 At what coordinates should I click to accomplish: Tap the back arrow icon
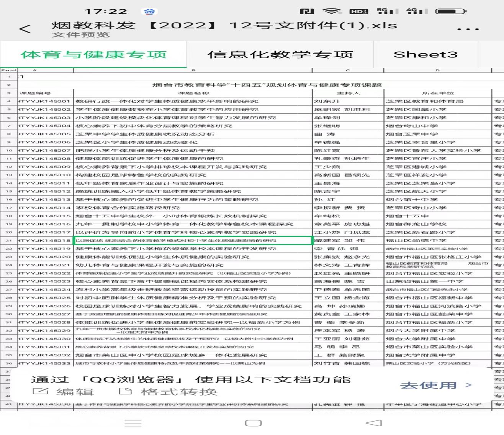[x=25, y=29]
